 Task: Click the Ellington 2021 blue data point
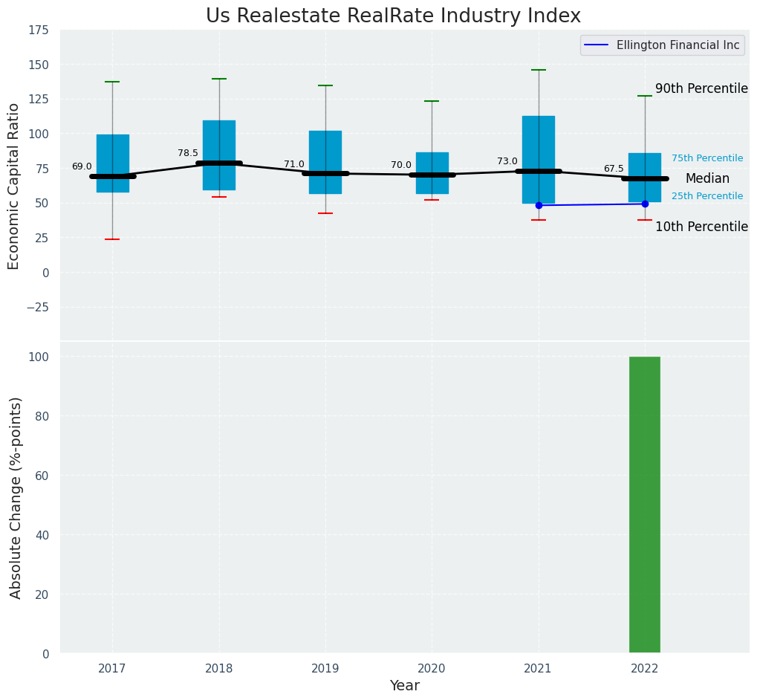539,205
